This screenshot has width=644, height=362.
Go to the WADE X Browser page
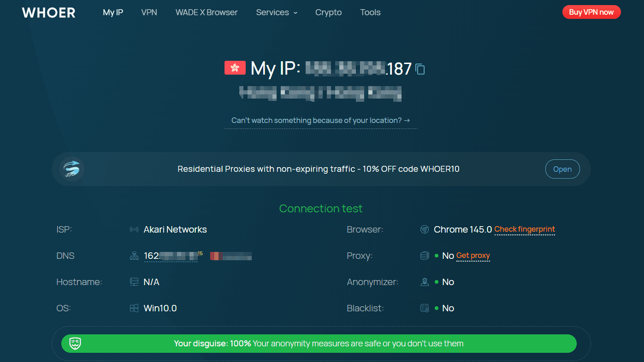click(x=207, y=12)
